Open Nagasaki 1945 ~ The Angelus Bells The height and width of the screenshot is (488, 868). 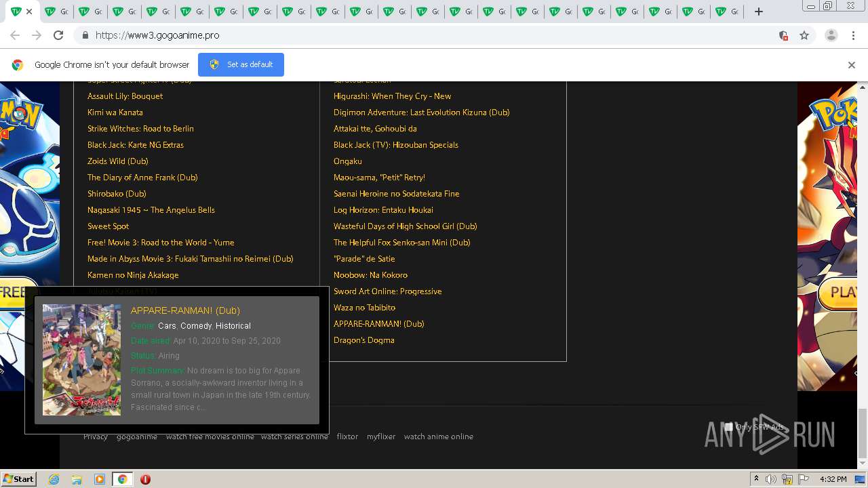coord(151,210)
